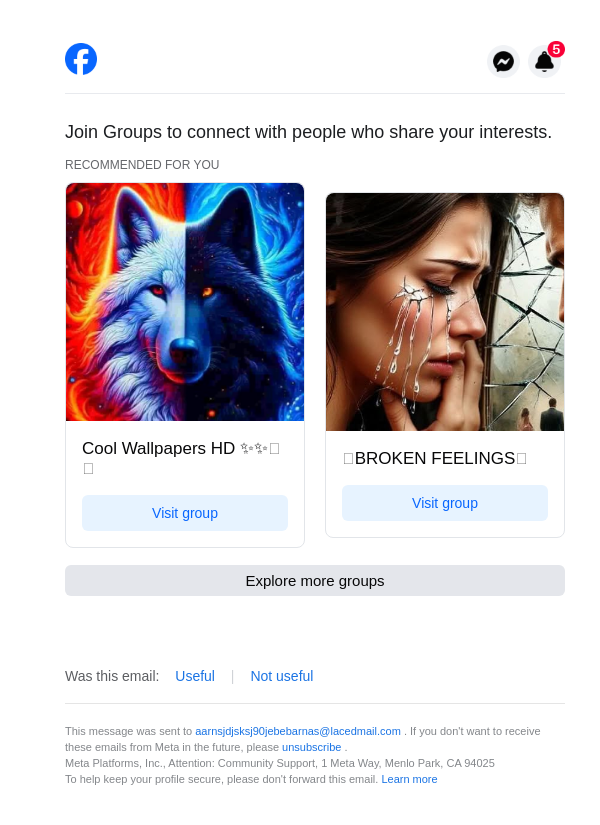This screenshot has width=600, height=825.
Task: Click the Join Groups headline text
Action: click(x=308, y=132)
